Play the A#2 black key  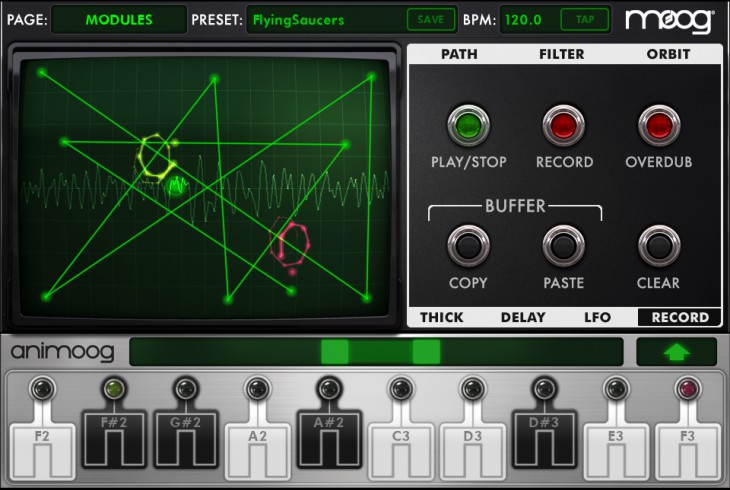click(x=329, y=439)
